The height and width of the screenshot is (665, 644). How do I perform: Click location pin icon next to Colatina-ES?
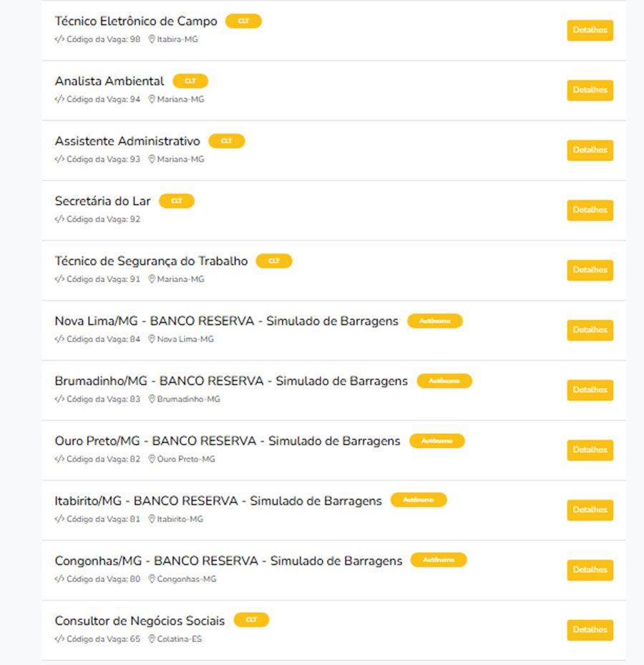point(152,639)
